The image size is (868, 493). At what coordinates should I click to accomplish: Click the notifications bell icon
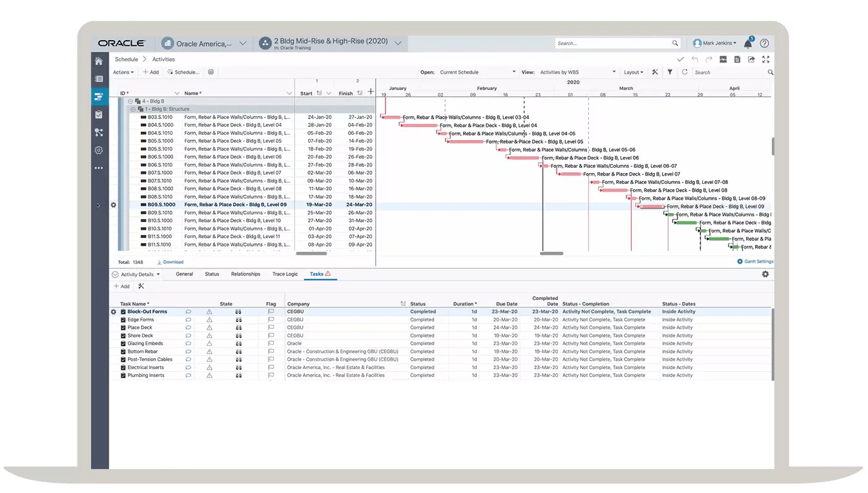(748, 43)
